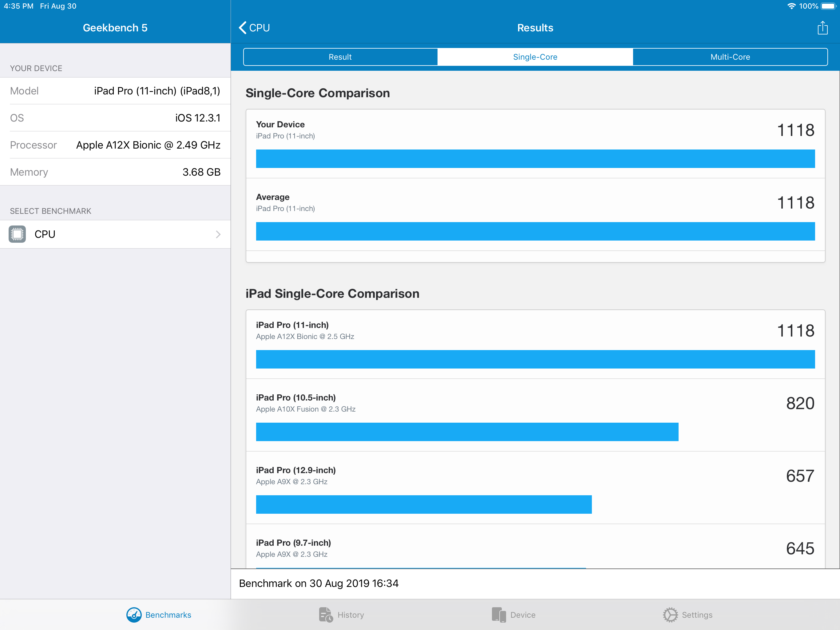
Task: Select the Single-Core segment
Action: pyautogui.click(x=535, y=57)
